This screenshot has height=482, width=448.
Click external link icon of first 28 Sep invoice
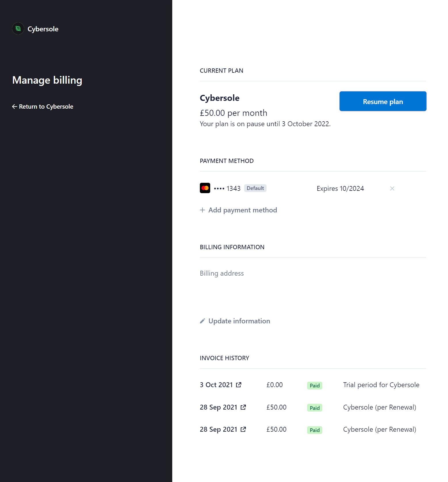(x=243, y=407)
